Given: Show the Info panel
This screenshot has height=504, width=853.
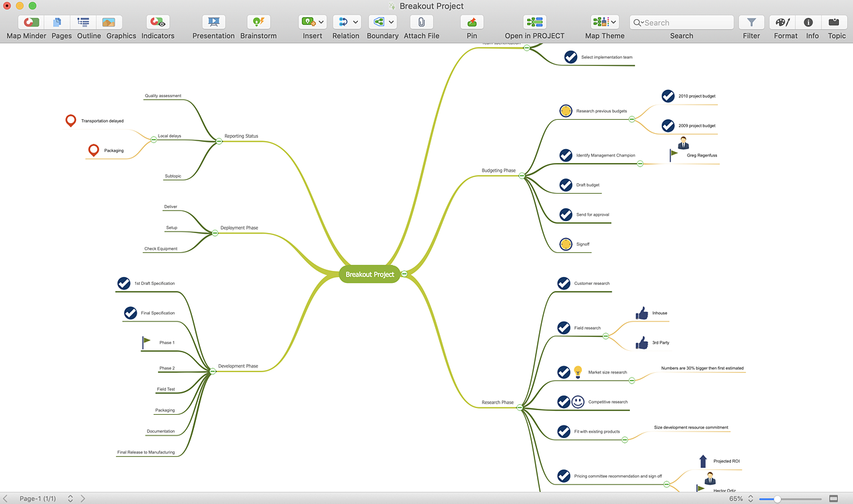Looking at the screenshot, I should 808,22.
